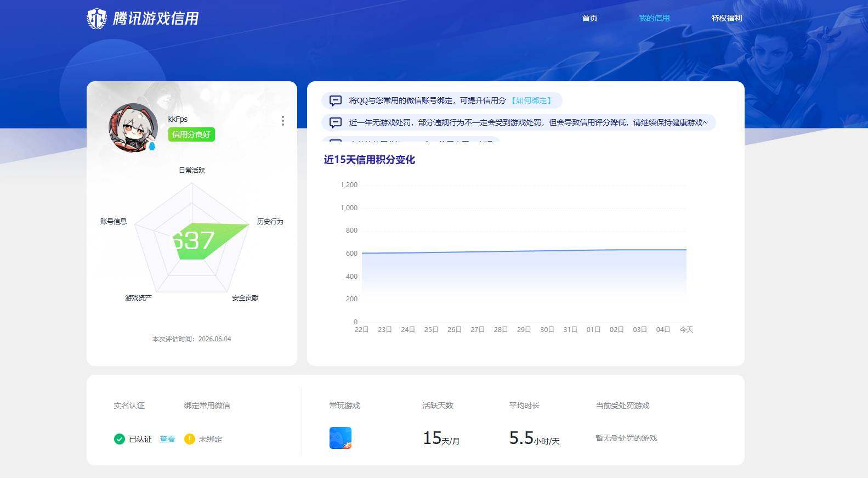Click the 绑定常用微信 label
The width and height of the screenshot is (868, 478).
pos(207,406)
